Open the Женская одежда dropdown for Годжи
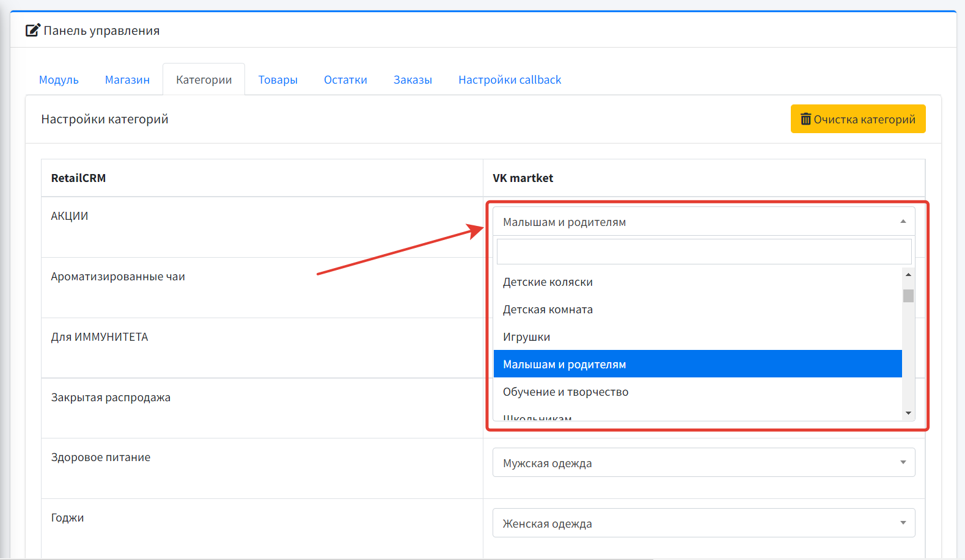The height and width of the screenshot is (560, 965). click(x=703, y=523)
